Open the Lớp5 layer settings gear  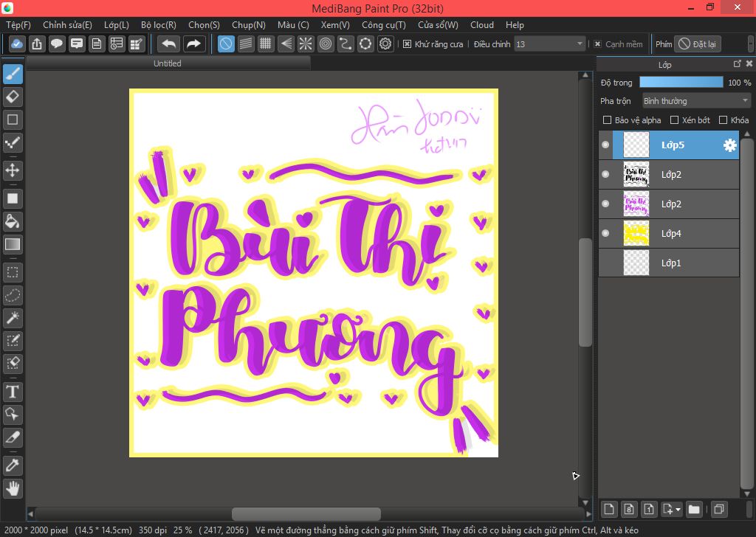point(730,145)
